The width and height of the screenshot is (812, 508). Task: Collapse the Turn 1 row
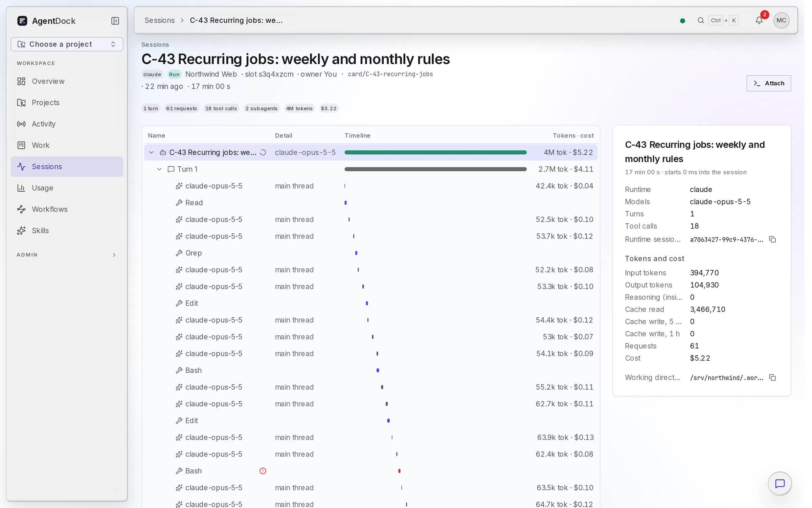point(159,169)
